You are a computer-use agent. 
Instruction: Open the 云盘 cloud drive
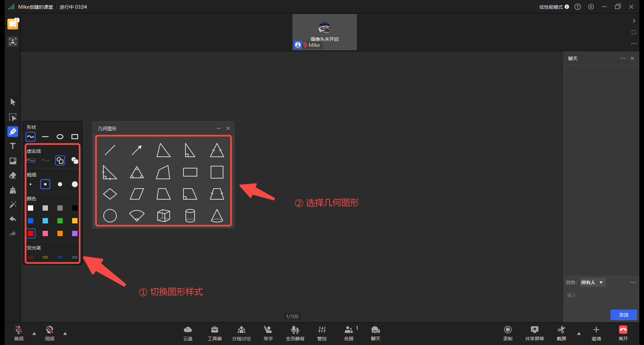point(188,333)
